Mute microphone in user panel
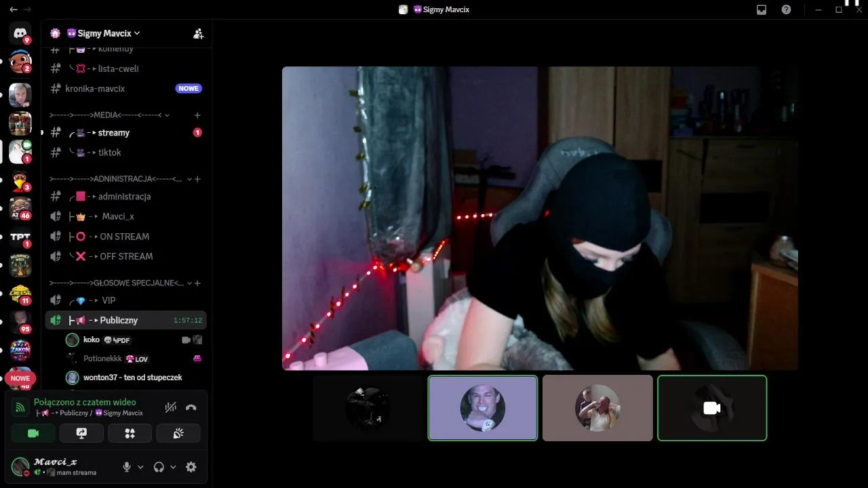The height and width of the screenshot is (488, 868). pyautogui.click(x=126, y=467)
